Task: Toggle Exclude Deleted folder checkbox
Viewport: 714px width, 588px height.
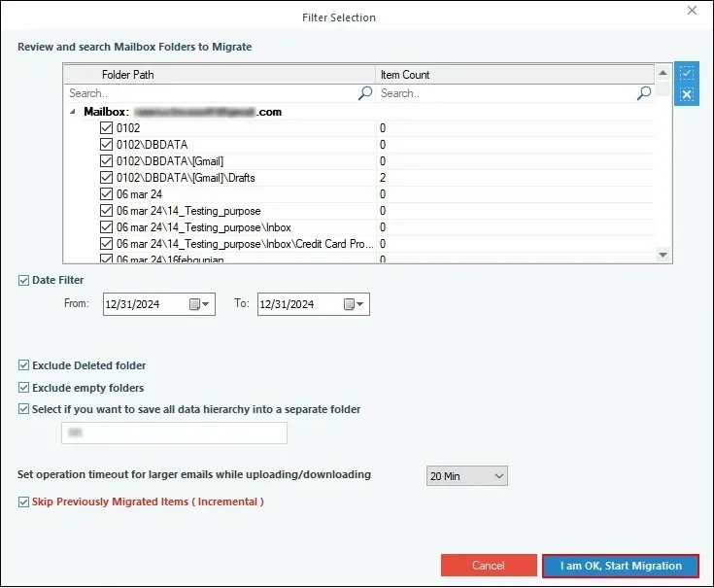Action: tap(23, 365)
